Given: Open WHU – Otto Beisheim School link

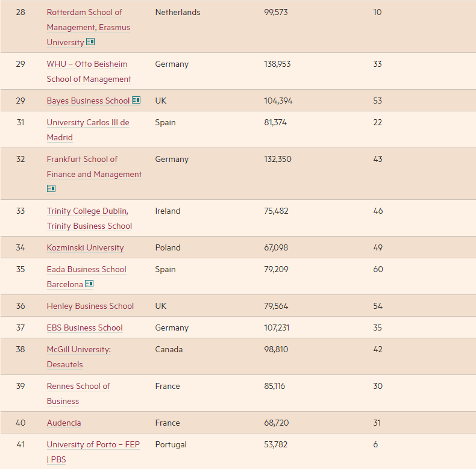Looking at the screenshot, I should [89, 72].
